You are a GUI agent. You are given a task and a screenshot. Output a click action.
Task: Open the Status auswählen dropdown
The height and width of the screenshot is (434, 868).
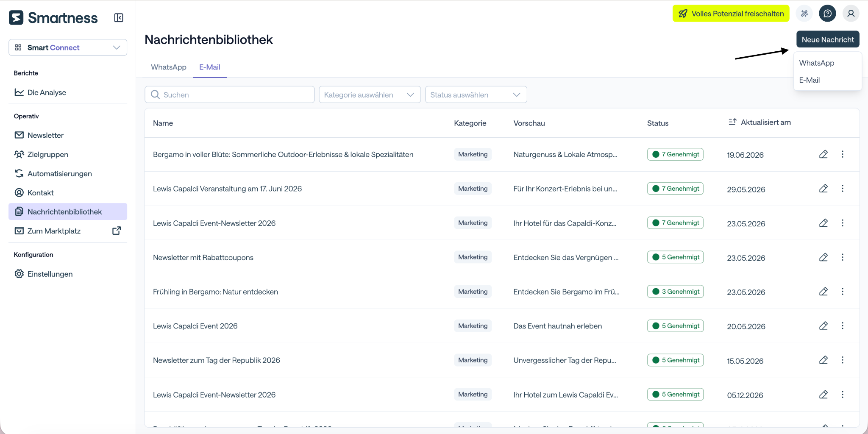point(476,95)
